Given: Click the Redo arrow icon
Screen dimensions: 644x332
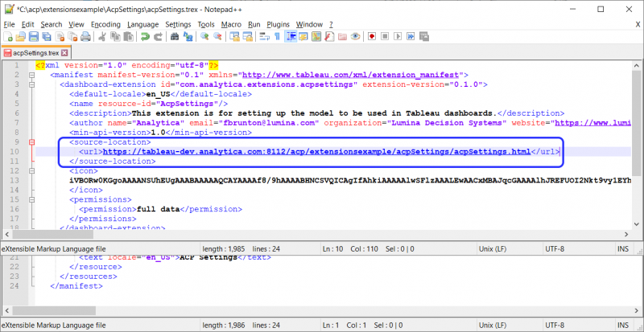Looking at the screenshot, I should 158,37.
